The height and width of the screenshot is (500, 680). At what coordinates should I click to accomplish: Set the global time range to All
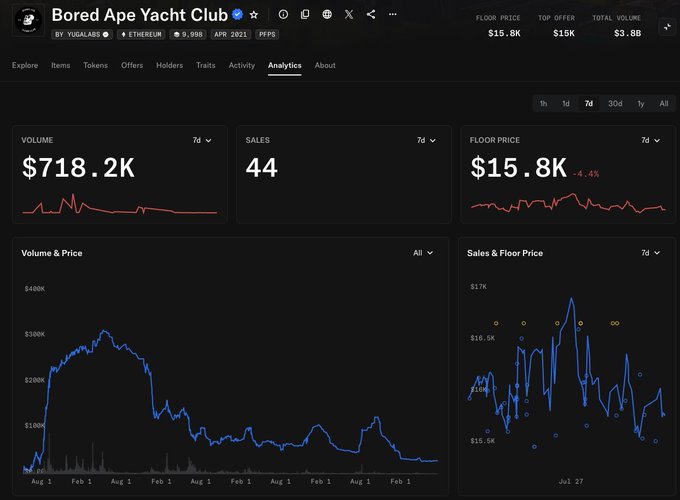[664, 103]
